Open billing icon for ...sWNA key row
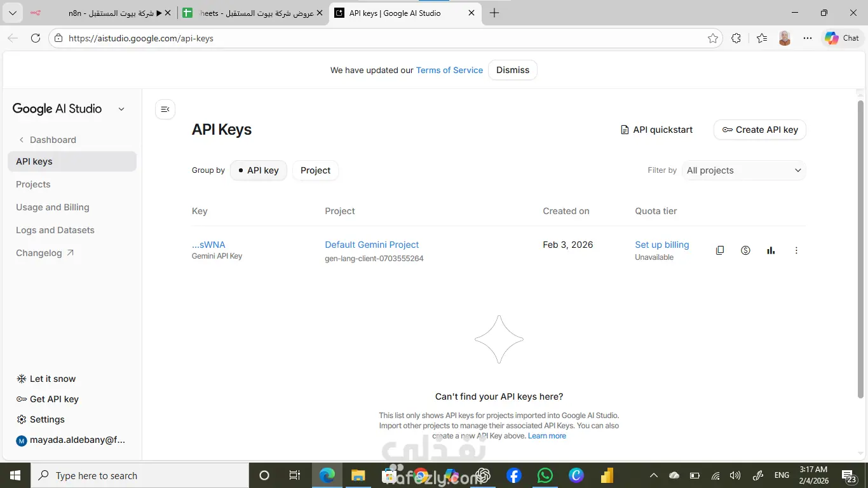The width and height of the screenshot is (868, 488). pos(745,250)
